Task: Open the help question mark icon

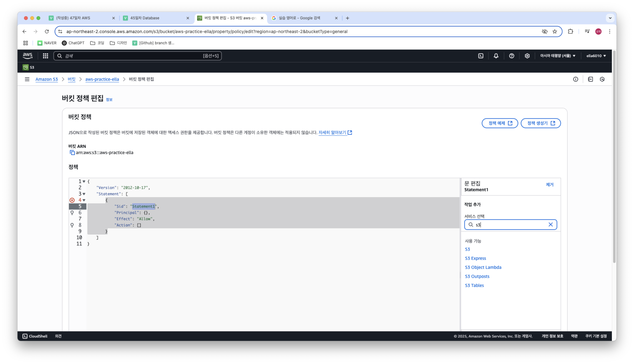Action: point(512,56)
